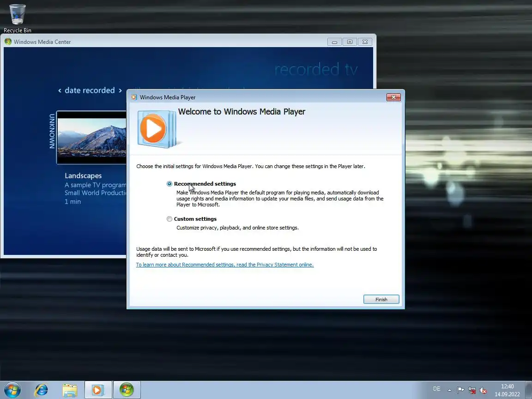This screenshot has width=532, height=399.
Task: Launch Internet Explorer from the taskbar
Action: (x=41, y=390)
